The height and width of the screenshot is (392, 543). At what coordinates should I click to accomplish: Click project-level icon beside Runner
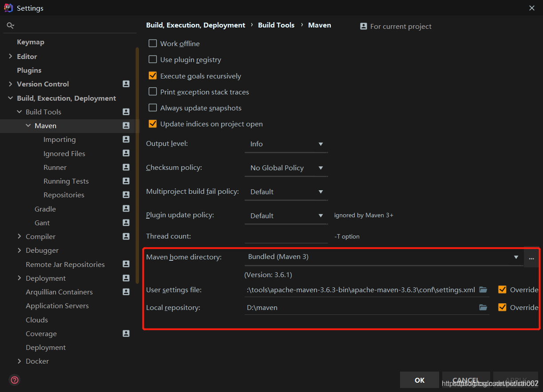pyautogui.click(x=126, y=167)
